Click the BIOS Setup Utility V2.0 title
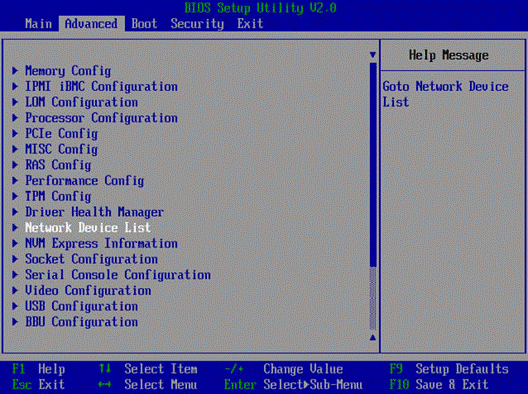 (x=260, y=8)
